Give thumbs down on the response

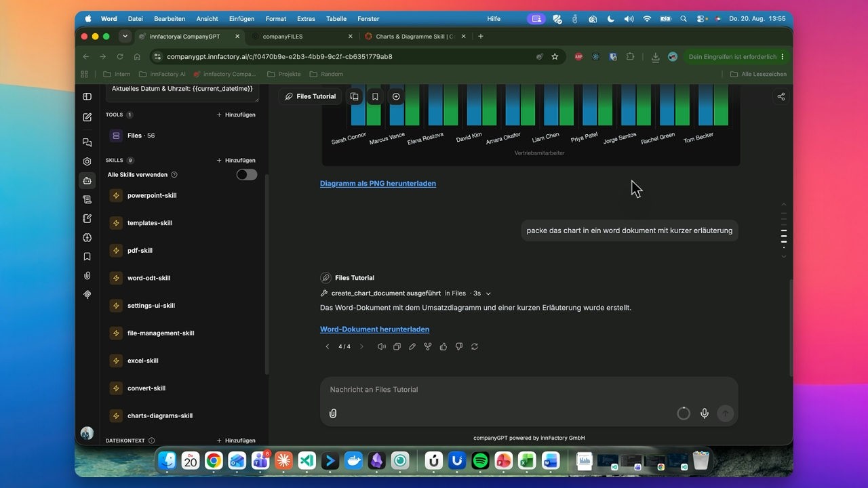pos(459,346)
